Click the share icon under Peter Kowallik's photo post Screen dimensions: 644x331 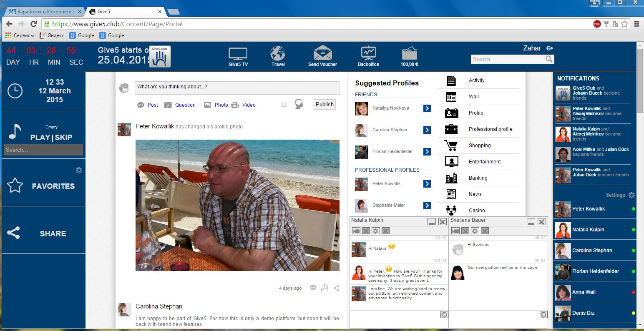click(336, 288)
